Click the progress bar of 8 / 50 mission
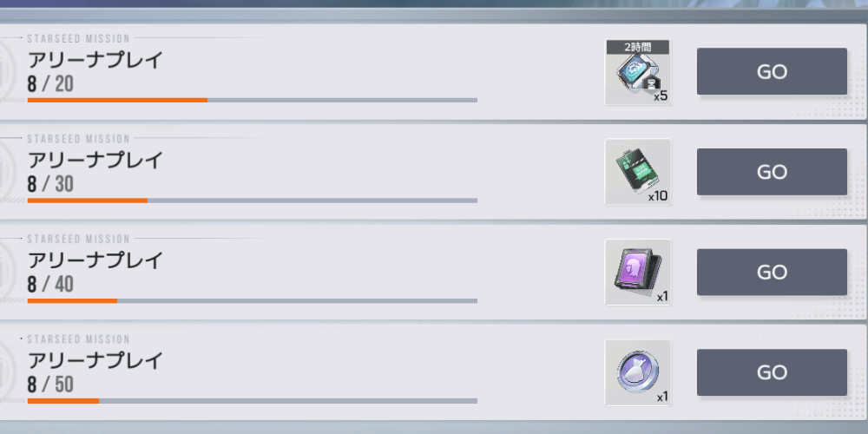868x434 pixels. click(x=253, y=401)
